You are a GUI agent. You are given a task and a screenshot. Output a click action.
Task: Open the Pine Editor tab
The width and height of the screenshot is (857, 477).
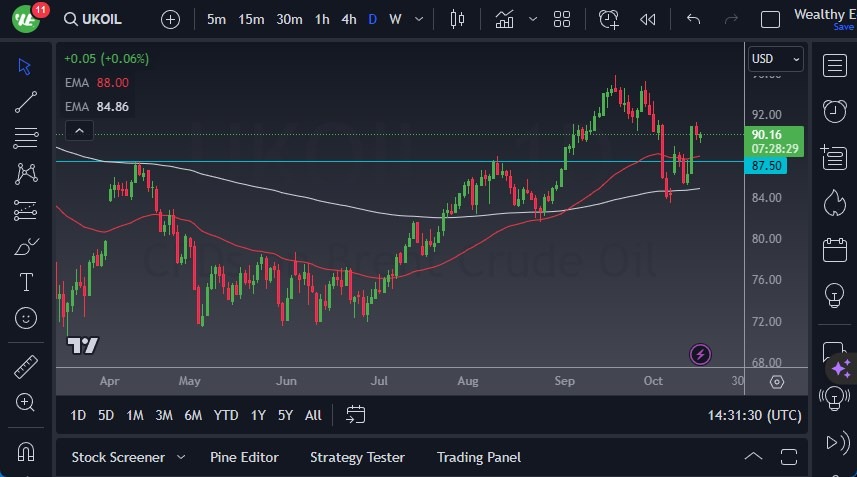244,457
